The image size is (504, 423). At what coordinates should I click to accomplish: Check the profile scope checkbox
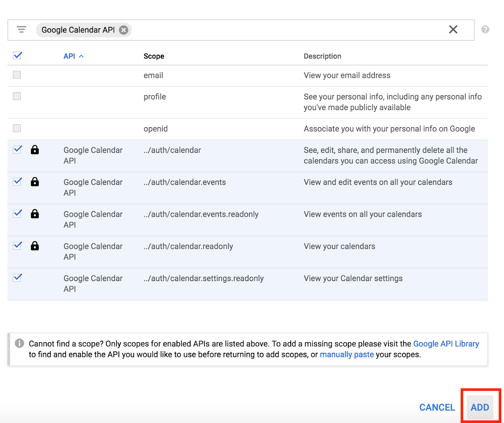coord(17,96)
